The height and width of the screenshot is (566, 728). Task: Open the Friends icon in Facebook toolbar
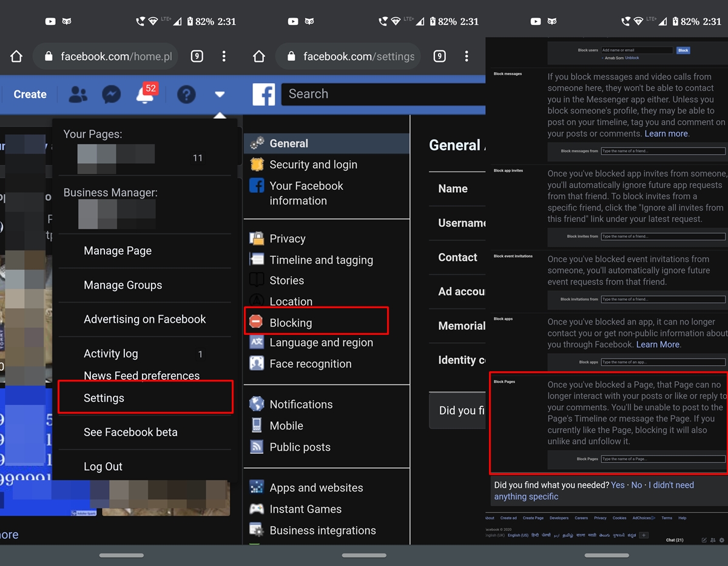[x=78, y=95]
